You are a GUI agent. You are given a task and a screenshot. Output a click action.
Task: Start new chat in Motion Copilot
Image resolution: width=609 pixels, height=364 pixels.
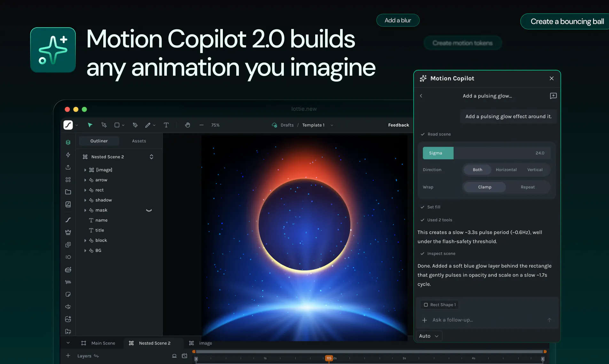(x=553, y=96)
